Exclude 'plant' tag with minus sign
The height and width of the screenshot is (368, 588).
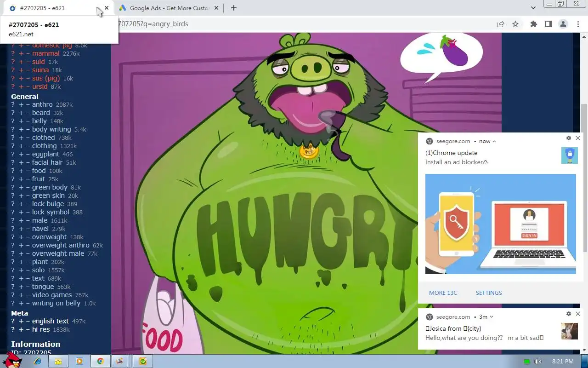coord(28,262)
